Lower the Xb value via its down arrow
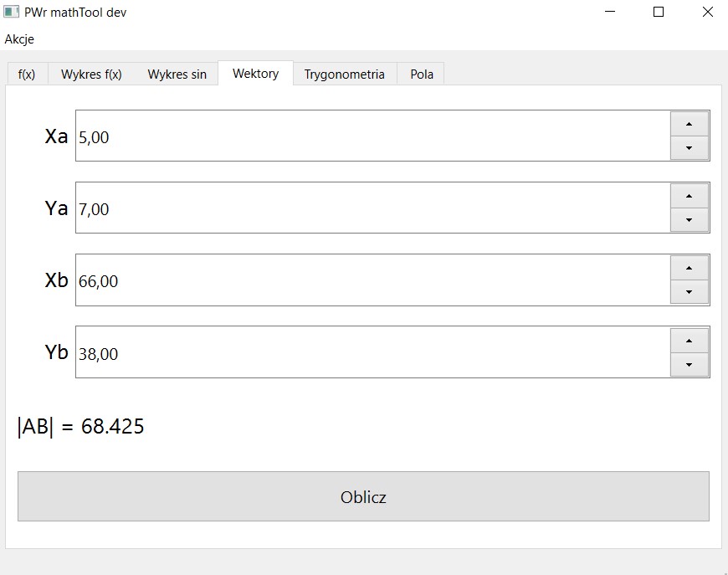This screenshot has height=575, width=728. click(x=688, y=293)
